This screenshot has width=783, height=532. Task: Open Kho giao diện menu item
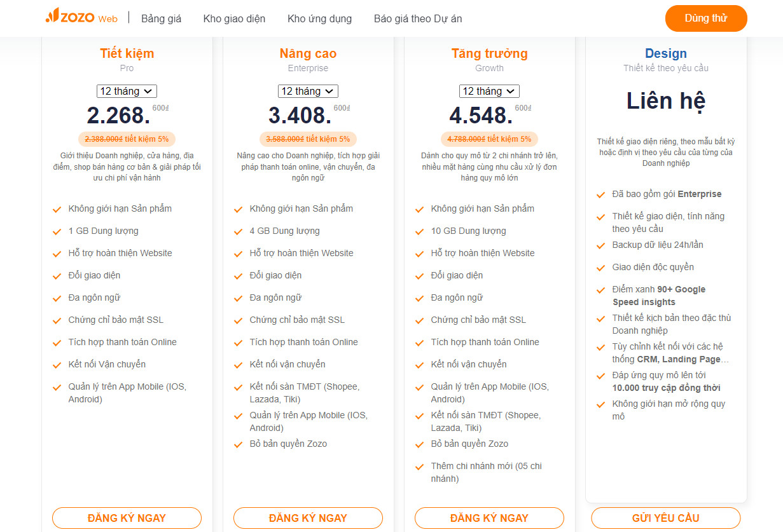234,18
